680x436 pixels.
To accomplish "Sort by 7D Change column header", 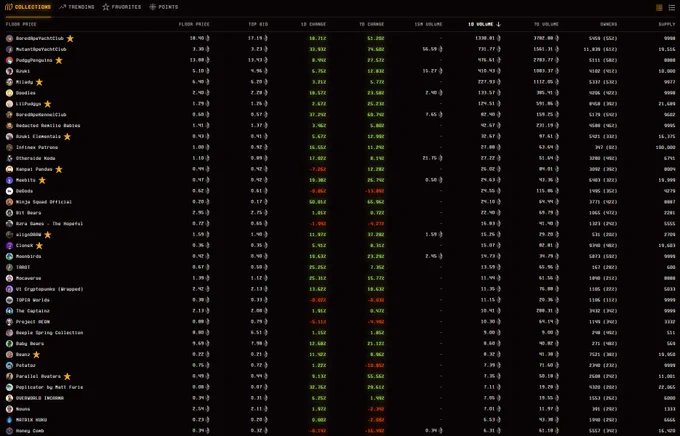I will pyautogui.click(x=371, y=24).
